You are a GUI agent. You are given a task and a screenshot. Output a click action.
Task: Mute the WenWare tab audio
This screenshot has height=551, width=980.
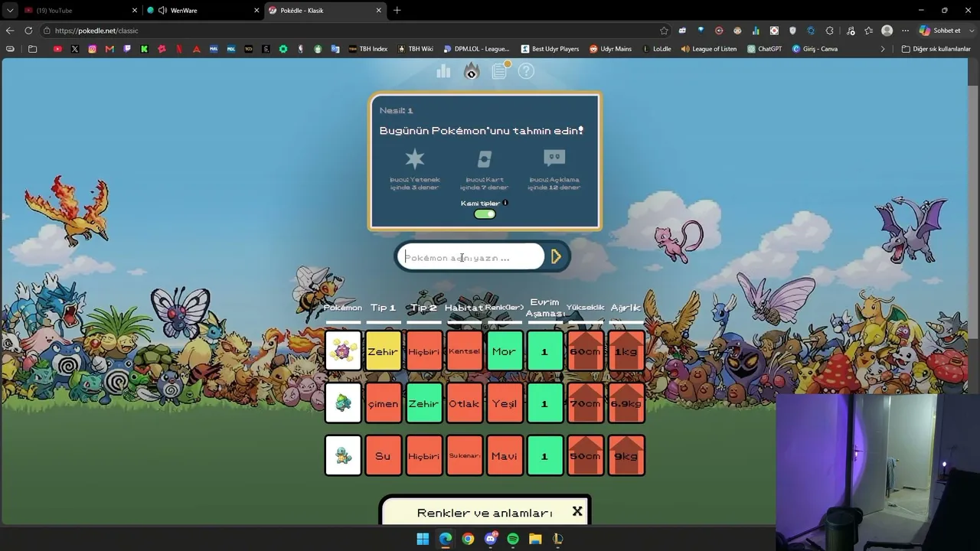pos(162,11)
